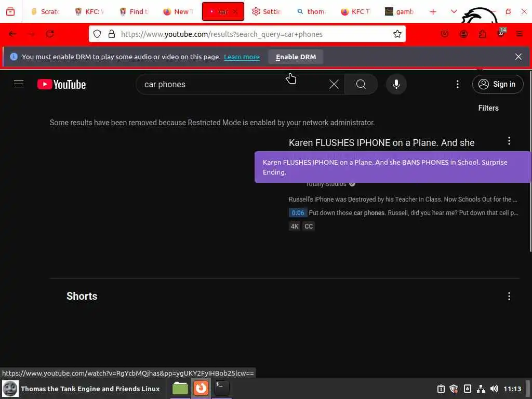This screenshot has width=532, height=399.
Task: Click the Russell's iPhone description snippet
Action: coord(403,199)
